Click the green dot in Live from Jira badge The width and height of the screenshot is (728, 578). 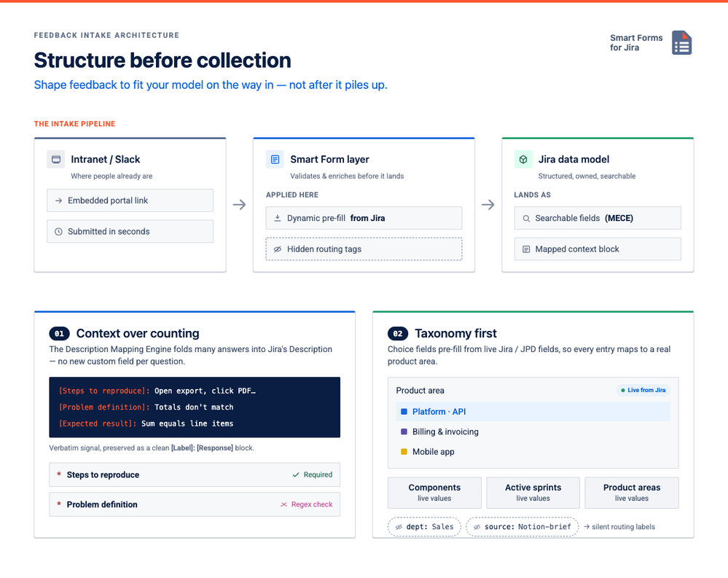pyautogui.click(x=623, y=391)
